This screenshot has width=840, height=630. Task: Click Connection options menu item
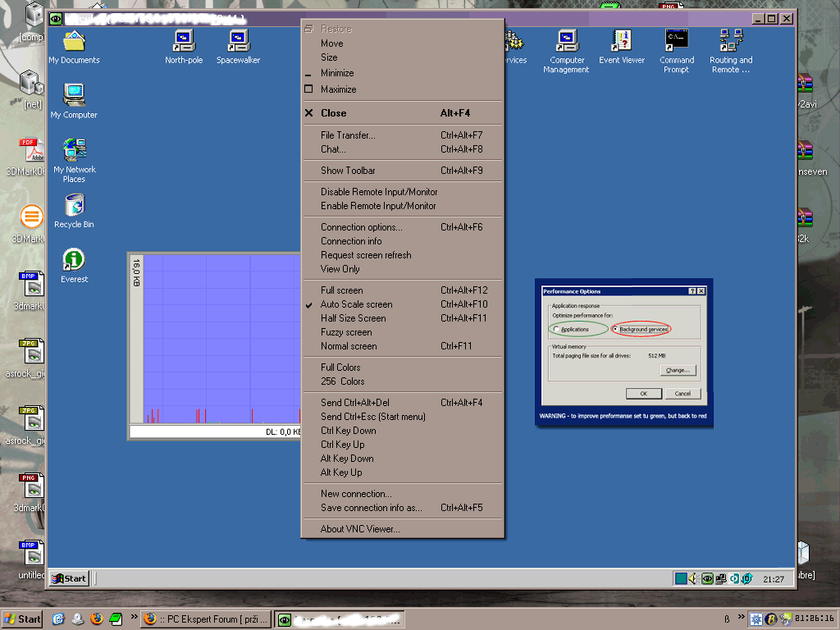click(x=361, y=227)
